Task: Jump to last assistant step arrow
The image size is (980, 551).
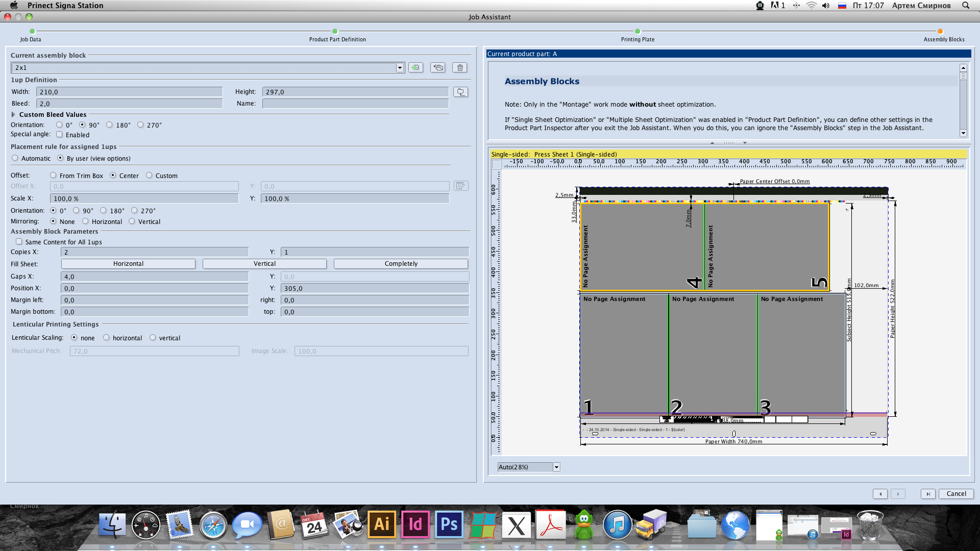Action: click(x=928, y=494)
